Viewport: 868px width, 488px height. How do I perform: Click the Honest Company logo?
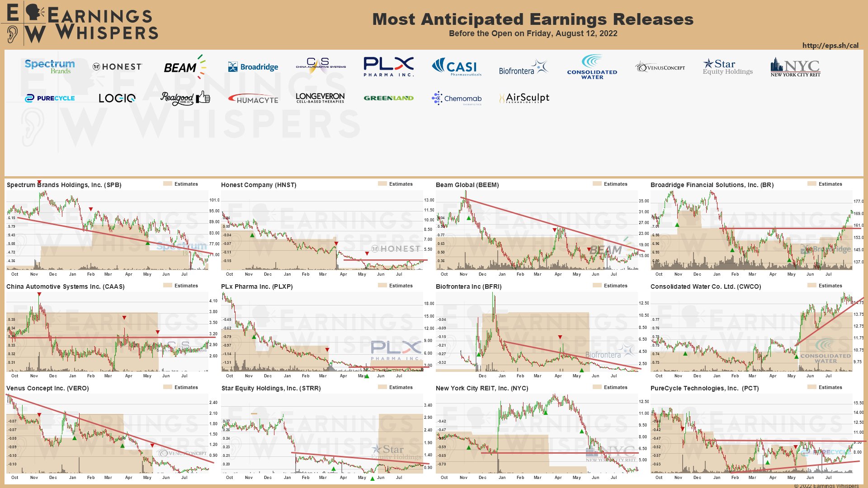coord(117,66)
